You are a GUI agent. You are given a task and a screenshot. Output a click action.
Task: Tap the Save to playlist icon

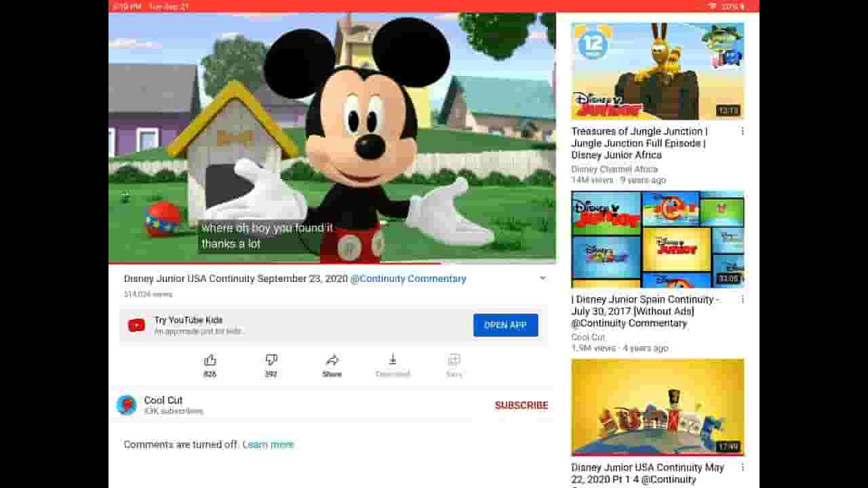click(454, 360)
